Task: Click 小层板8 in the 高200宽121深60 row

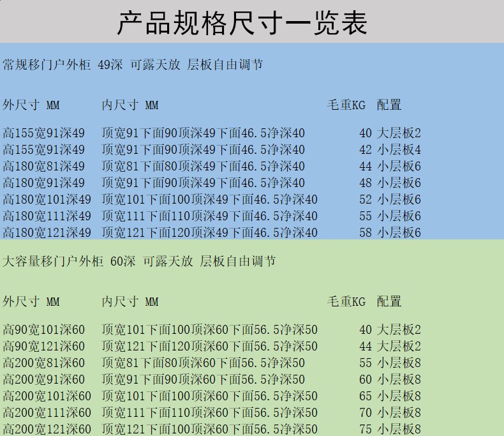Action: coord(399,429)
